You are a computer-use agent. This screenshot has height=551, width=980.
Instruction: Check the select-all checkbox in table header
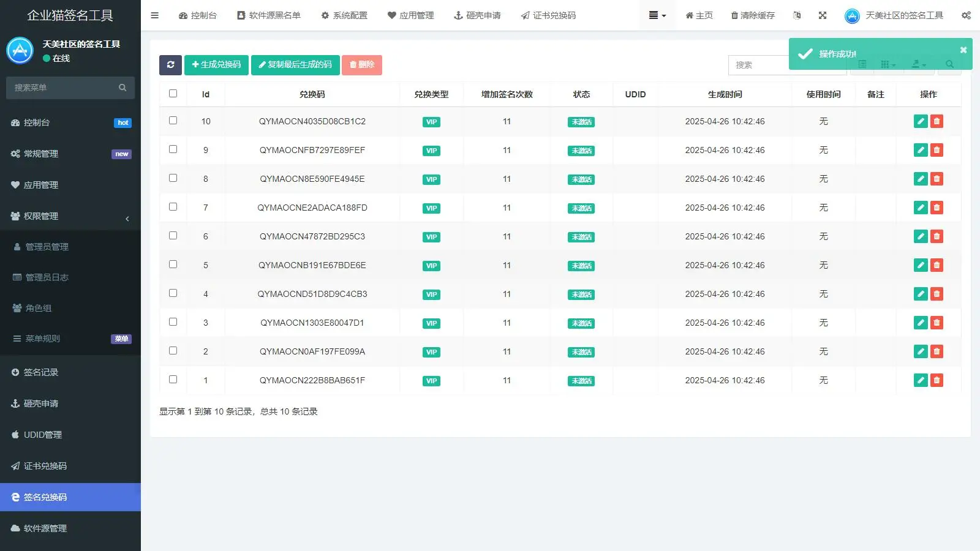[173, 93]
